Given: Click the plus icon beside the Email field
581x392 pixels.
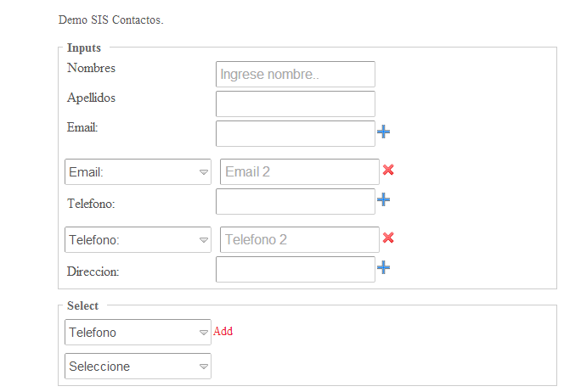Looking at the screenshot, I should coord(383,132).
